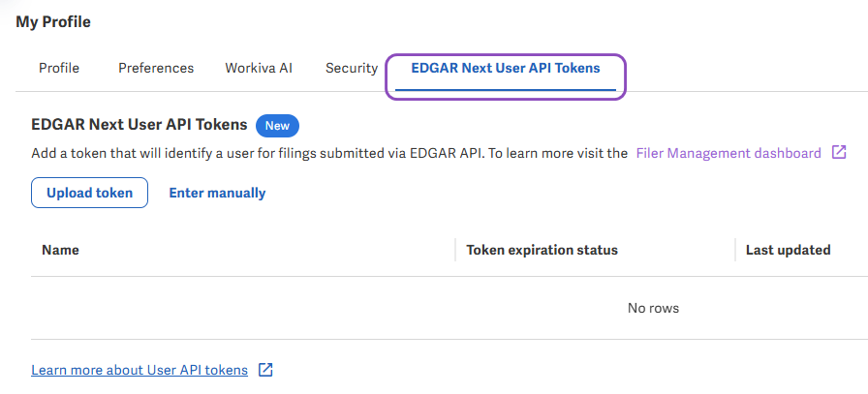868x394 pixels.
Task: Sort by Token expiration status column
Action: coord(542,250)
